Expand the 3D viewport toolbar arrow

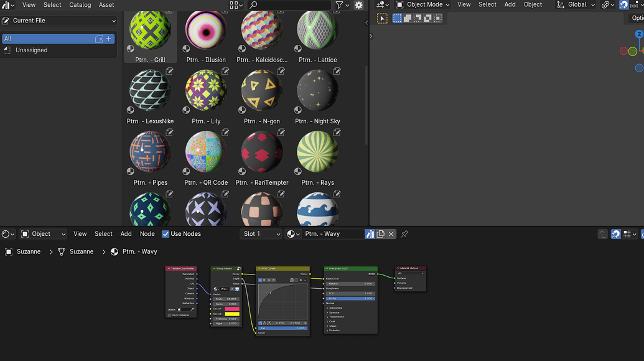[371, 36]
